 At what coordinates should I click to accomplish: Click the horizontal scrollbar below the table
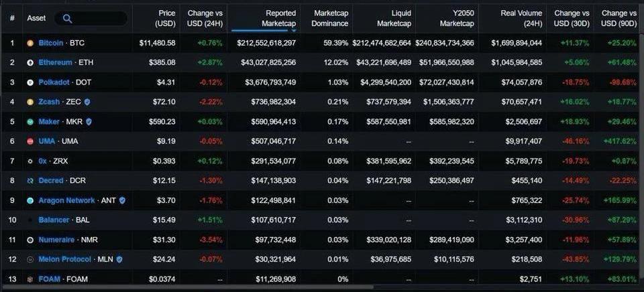point(187,287)
